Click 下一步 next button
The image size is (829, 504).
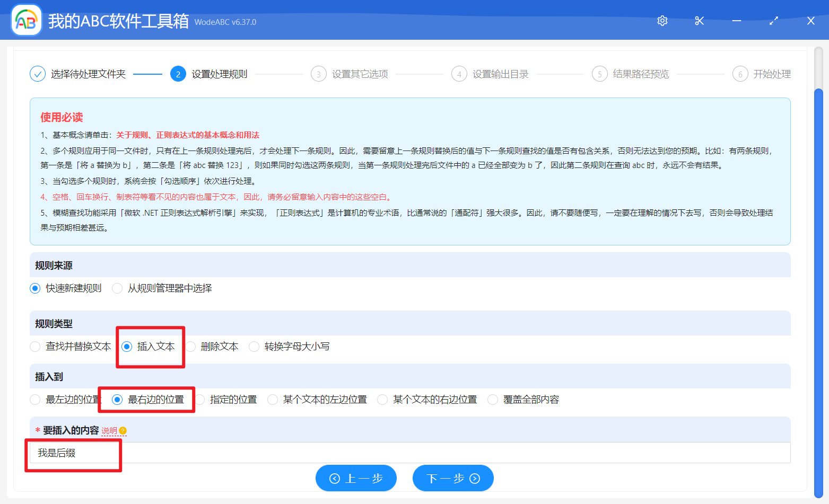click(453, 479)
